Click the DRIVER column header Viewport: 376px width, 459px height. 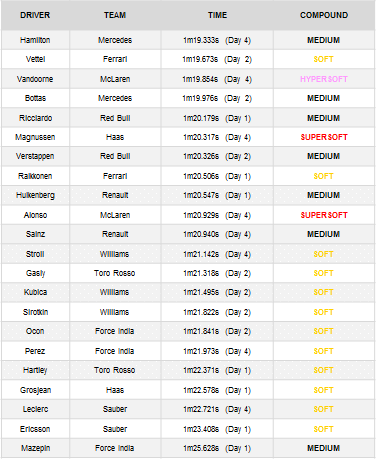pos(35,15)
